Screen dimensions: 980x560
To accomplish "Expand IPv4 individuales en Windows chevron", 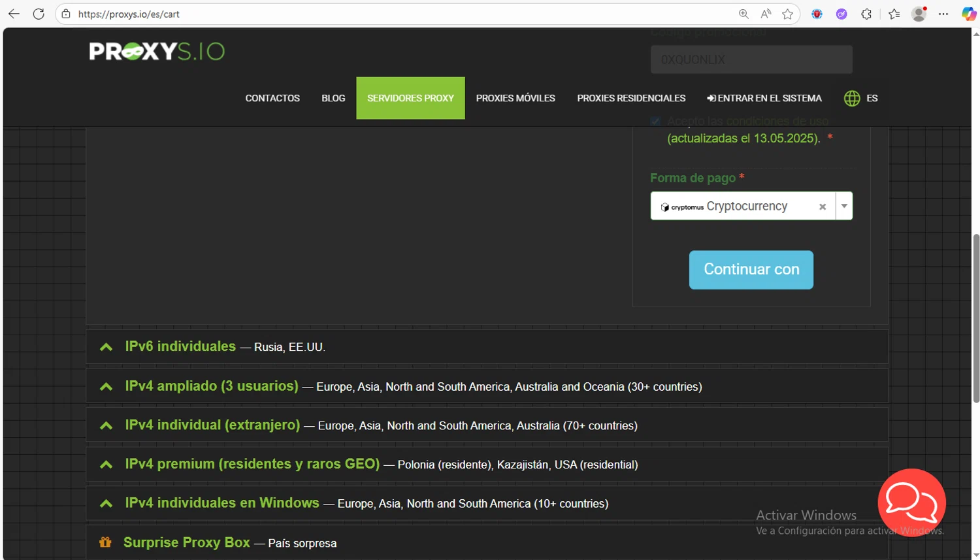I will pyautogui.click(x=106, y=503).
